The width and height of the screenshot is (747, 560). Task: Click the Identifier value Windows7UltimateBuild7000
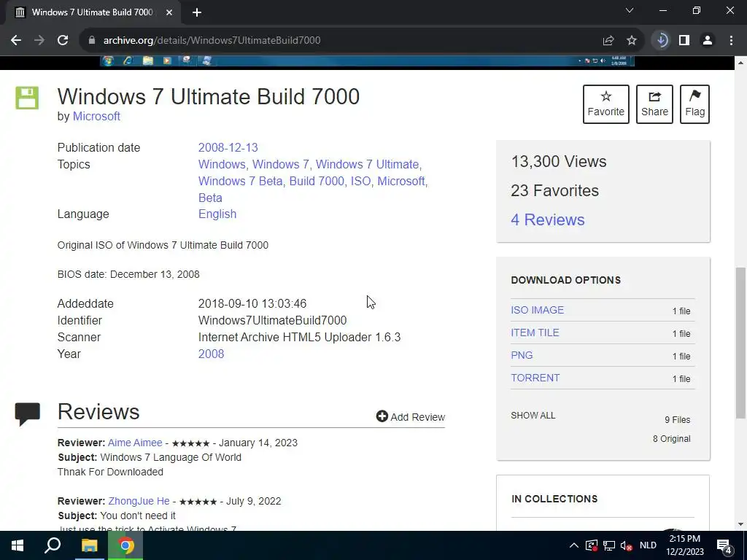273,321
